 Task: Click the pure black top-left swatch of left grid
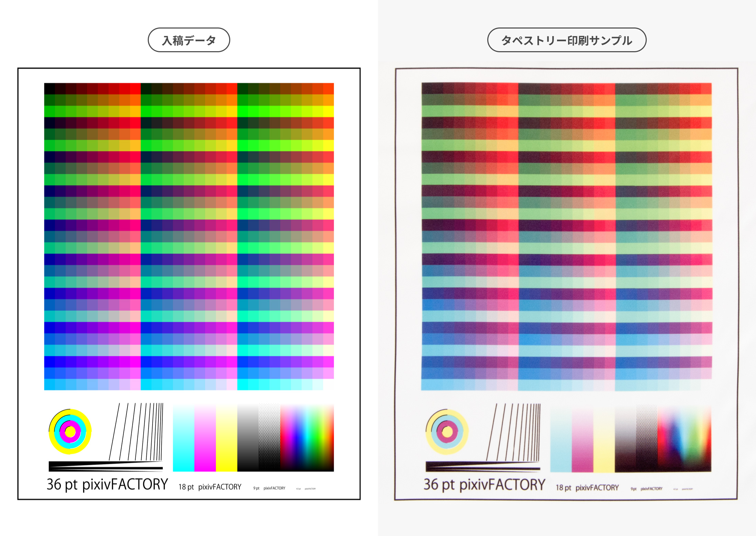(49, 88)
